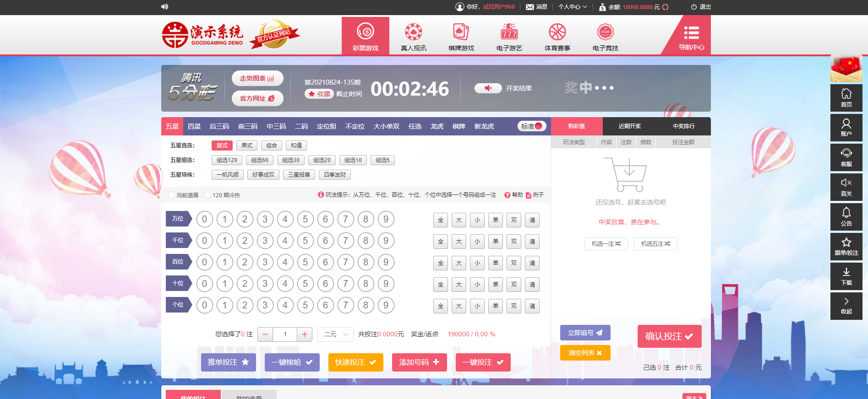Image resolution: width=868 pixels, height=399 pixels.
Task: Check the 120 期冷热 checkbox
Action: coord(207,195)
